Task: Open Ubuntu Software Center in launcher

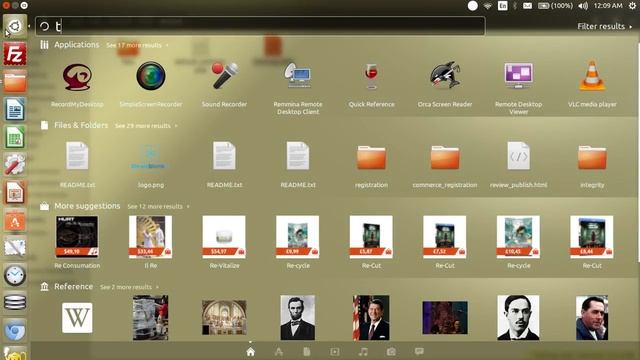Action: [15, 220]
